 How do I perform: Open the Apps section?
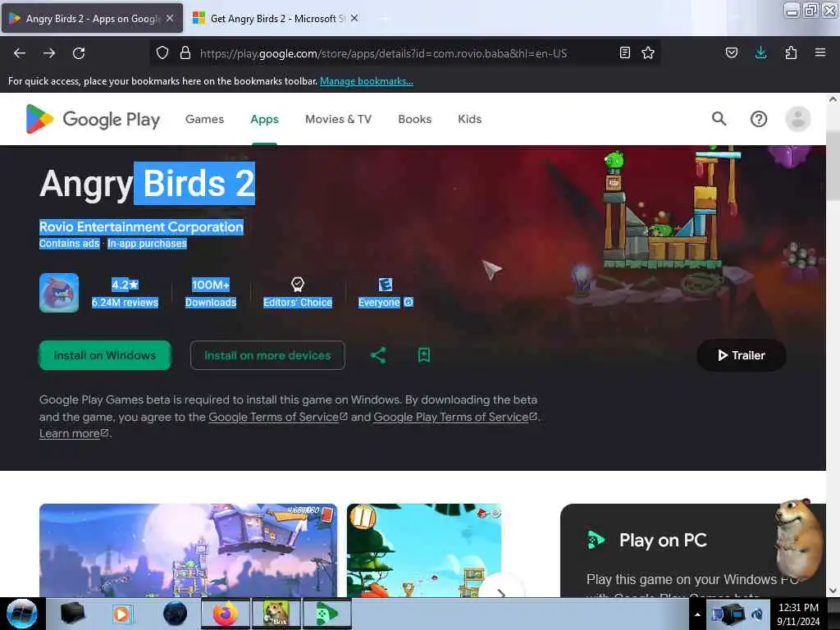click(x=265, y=119)
